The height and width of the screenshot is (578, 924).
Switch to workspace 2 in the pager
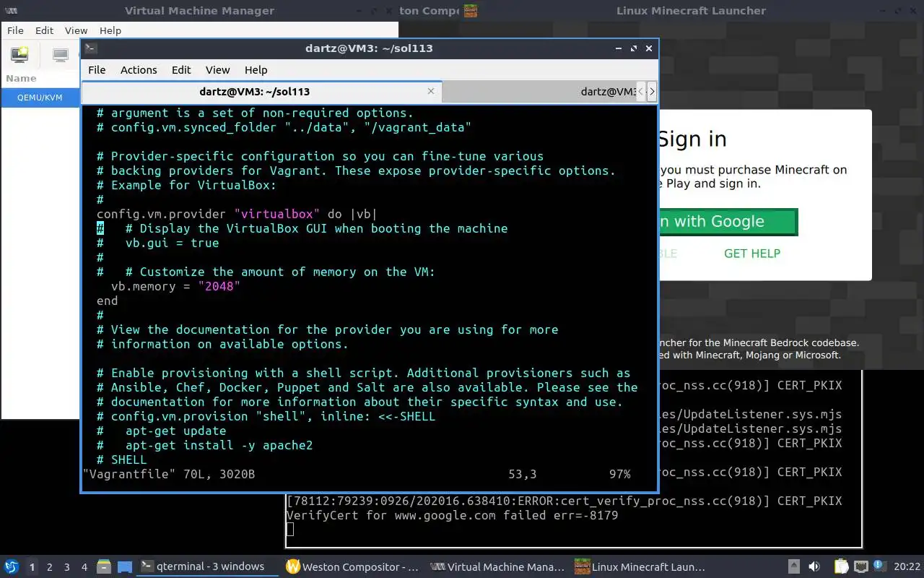(x=50, y=567)
